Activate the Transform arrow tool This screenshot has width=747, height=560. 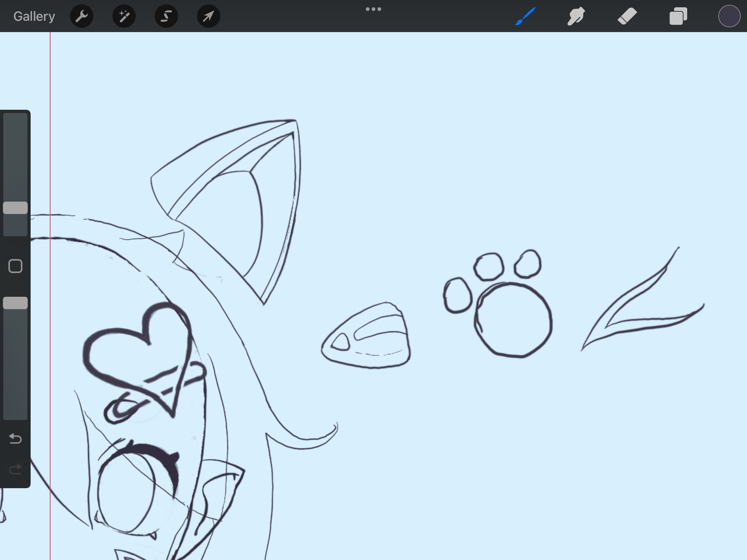click(x=209, y=16)
